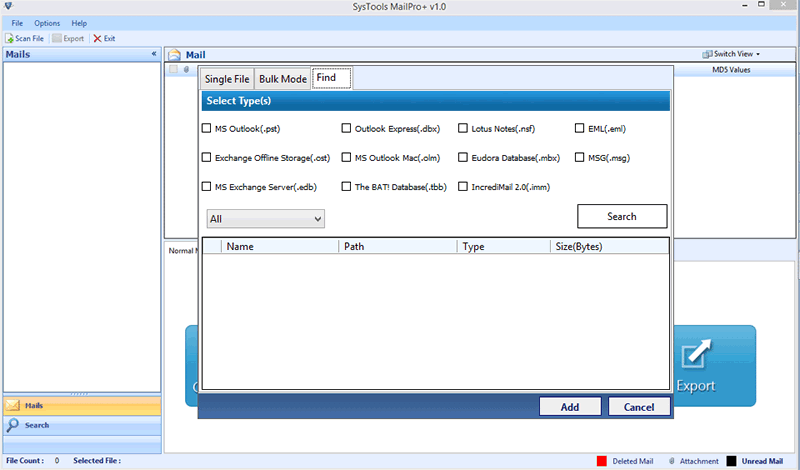Tick the mail list select-all checkbox

pyautogui.click(x=173, y=69)
